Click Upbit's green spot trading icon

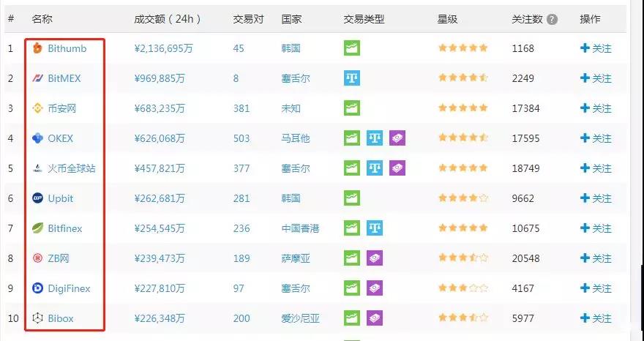point(352,198)
